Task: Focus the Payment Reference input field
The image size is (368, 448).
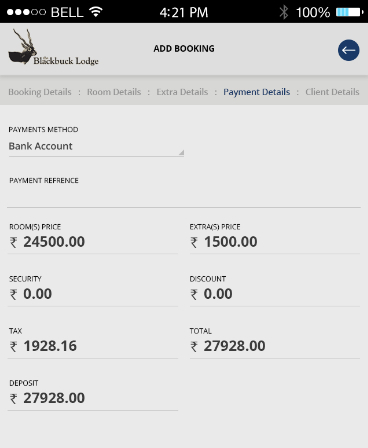Action: (184, 198)
